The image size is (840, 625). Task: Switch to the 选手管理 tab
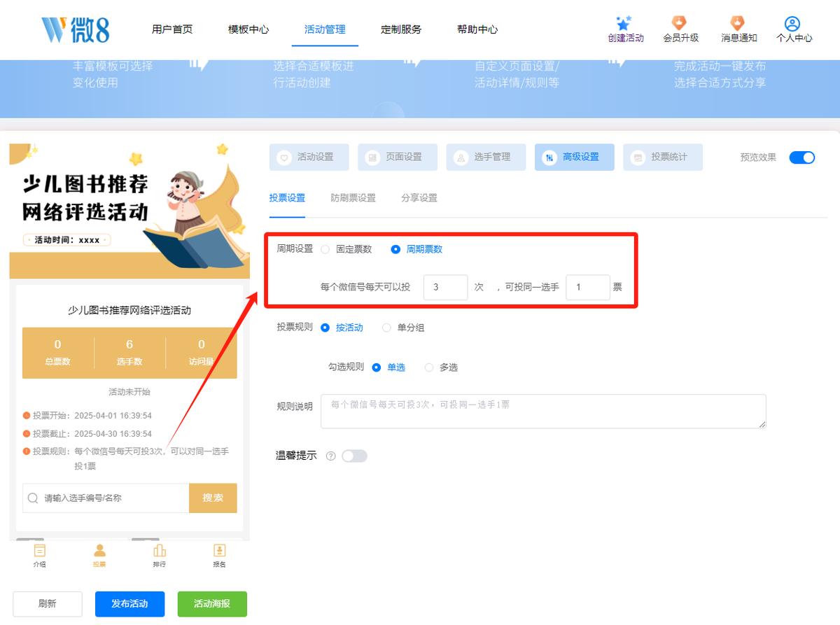(x=486, y=157)
